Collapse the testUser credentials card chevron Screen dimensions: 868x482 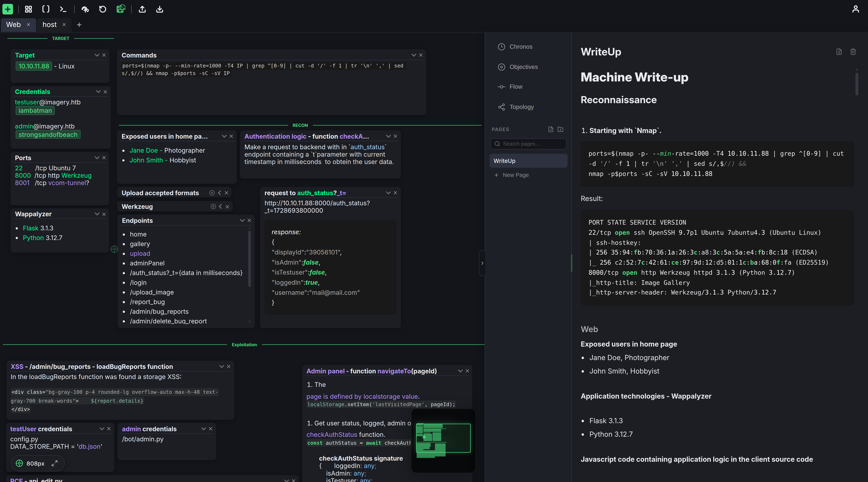[102, 429]
